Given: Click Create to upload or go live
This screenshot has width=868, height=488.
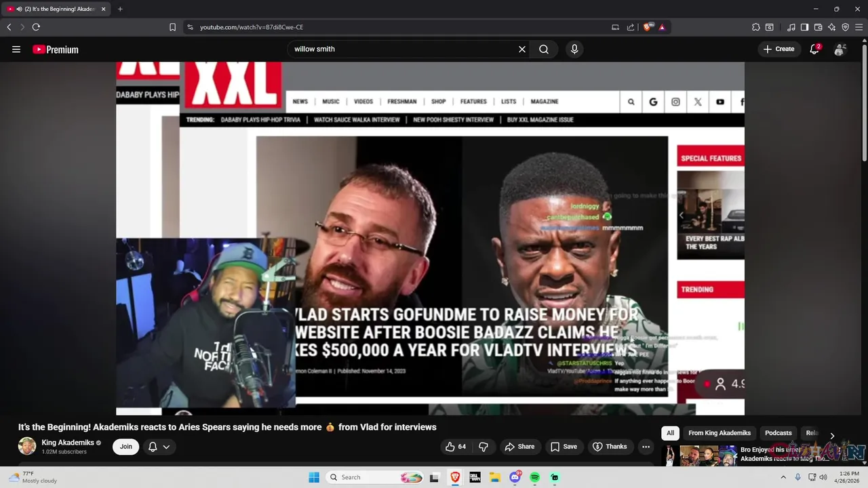Looking at the screenshot, I should click(778, 49).
